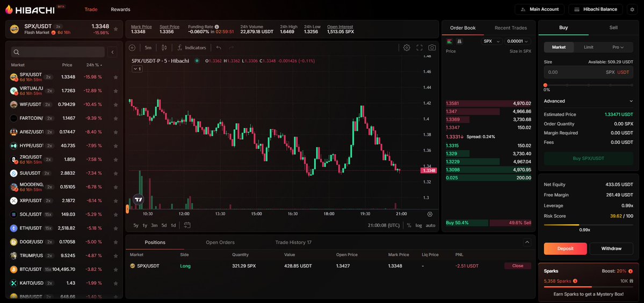Collapse the market list sidebar

(x=113, y=52)
